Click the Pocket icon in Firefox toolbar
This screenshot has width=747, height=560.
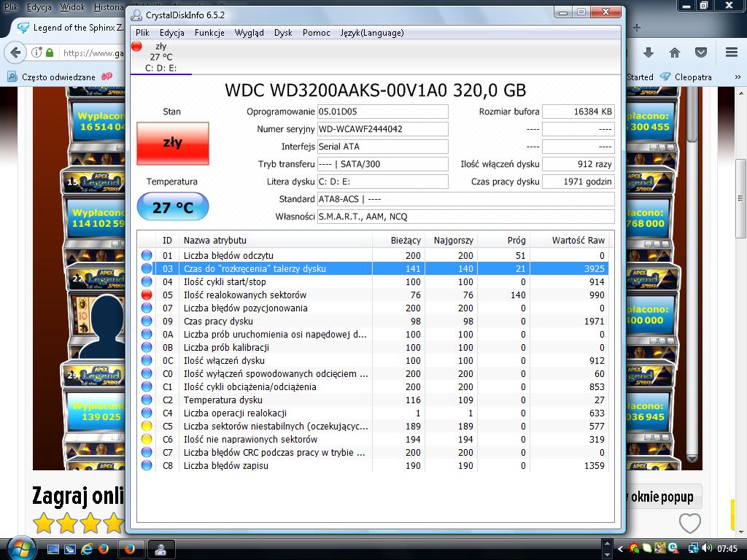[701, 52]
